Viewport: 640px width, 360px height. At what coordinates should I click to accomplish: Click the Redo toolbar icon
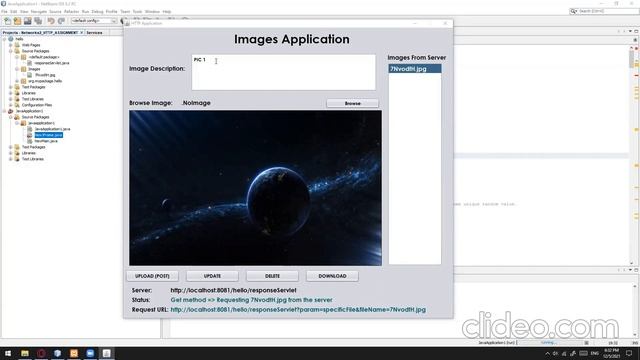click(61, 21)
